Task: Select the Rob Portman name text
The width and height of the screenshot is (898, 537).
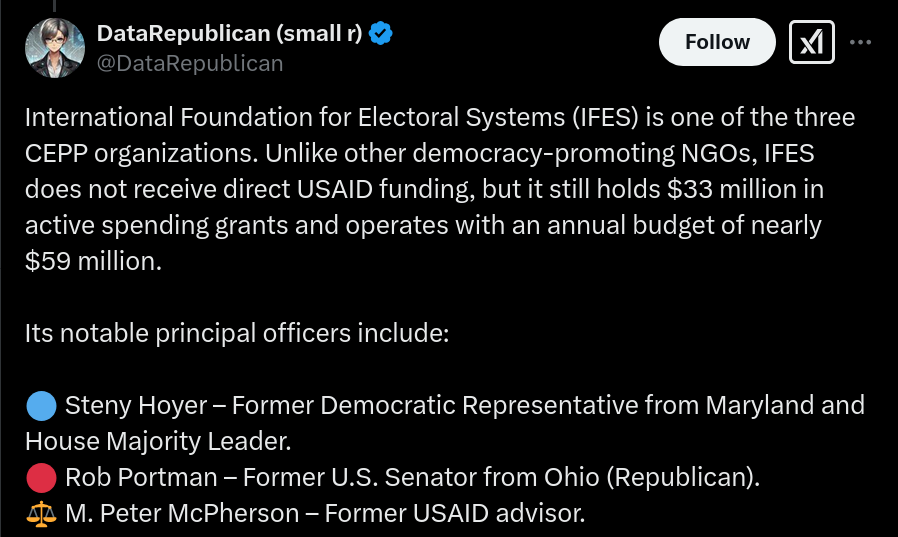Action: tap(141, 477)
